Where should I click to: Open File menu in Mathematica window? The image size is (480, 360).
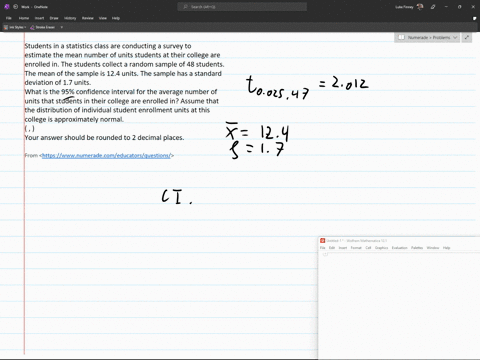coord(322,248)
